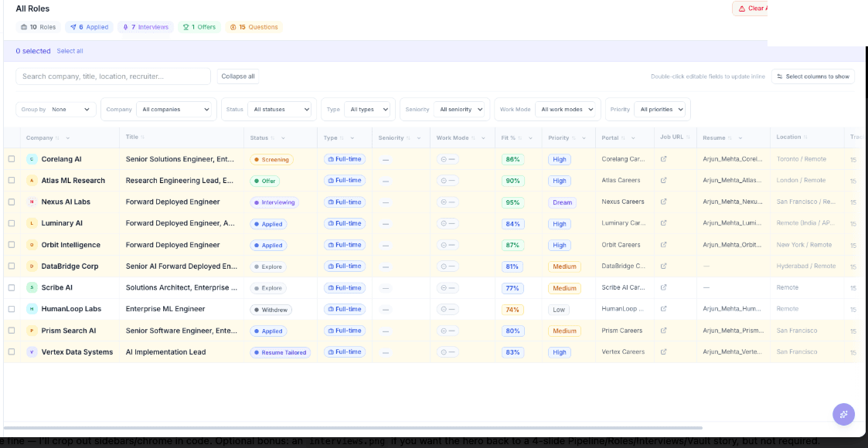This screenshot has height=448, width=868.
Task: Click the 74% fit badge for HumanLoop Labs
Action: (512, 310)
